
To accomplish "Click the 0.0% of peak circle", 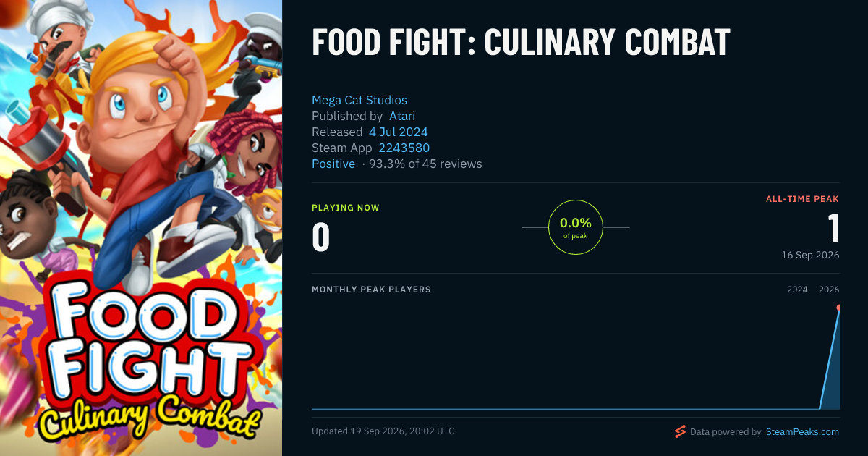I will point(576,227).
